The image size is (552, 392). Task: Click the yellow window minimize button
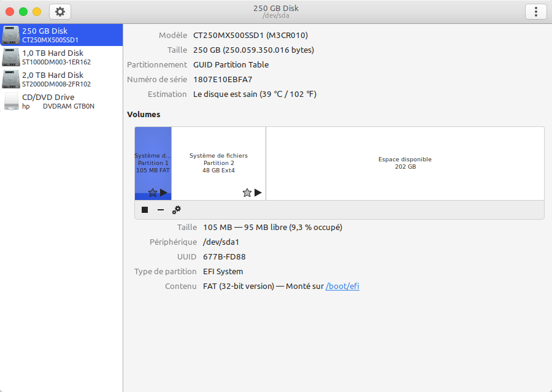tap(37, 12)
